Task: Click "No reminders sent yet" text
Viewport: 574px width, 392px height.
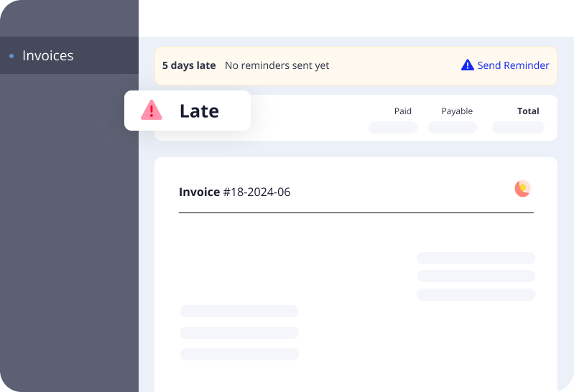Action: (277, 65)
